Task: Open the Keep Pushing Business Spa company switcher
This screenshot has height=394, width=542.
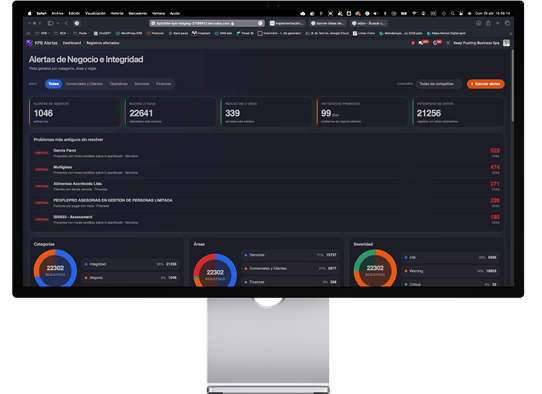Action: click(476, 43)
